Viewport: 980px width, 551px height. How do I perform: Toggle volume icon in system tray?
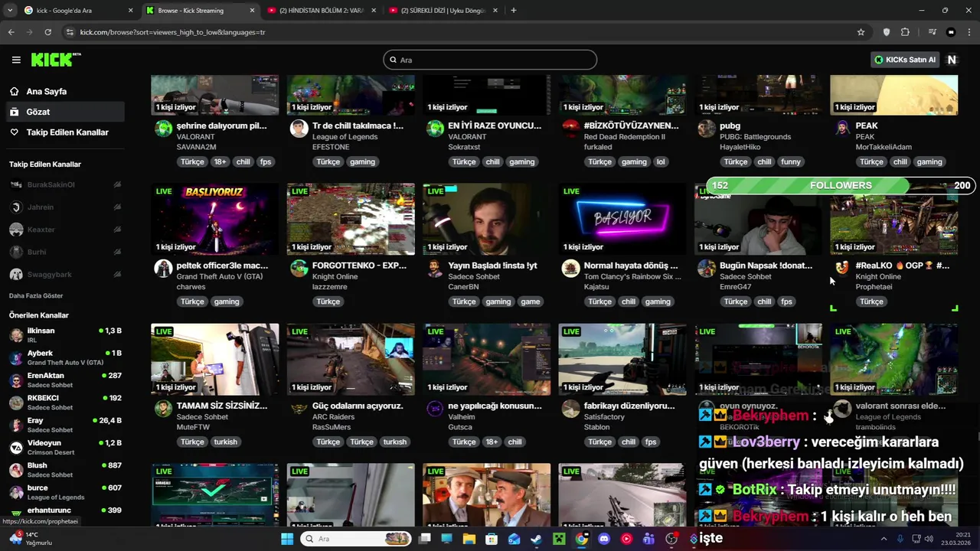click(x=930, y=539)
